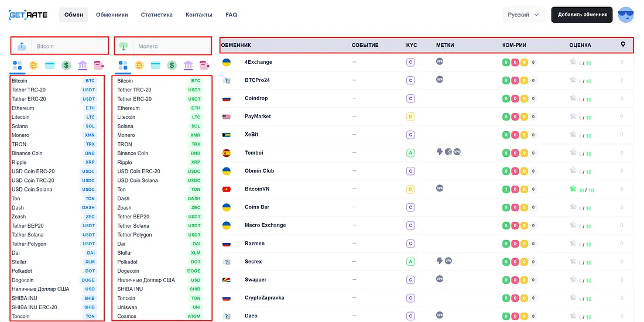Click the Vietnam flag next to BitcoinVN
This screenshot has height=322, width=644.
(x=227, y=189)
